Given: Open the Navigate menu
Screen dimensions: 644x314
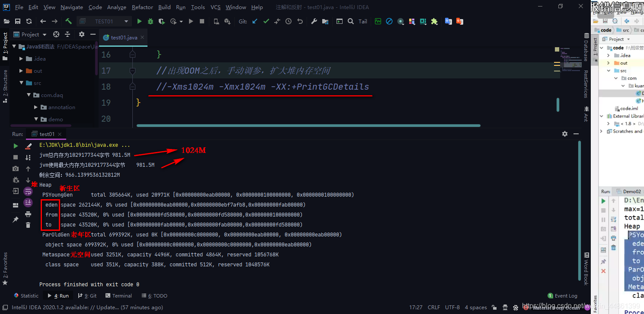Looking at the screenshot, I should point(72,7).
